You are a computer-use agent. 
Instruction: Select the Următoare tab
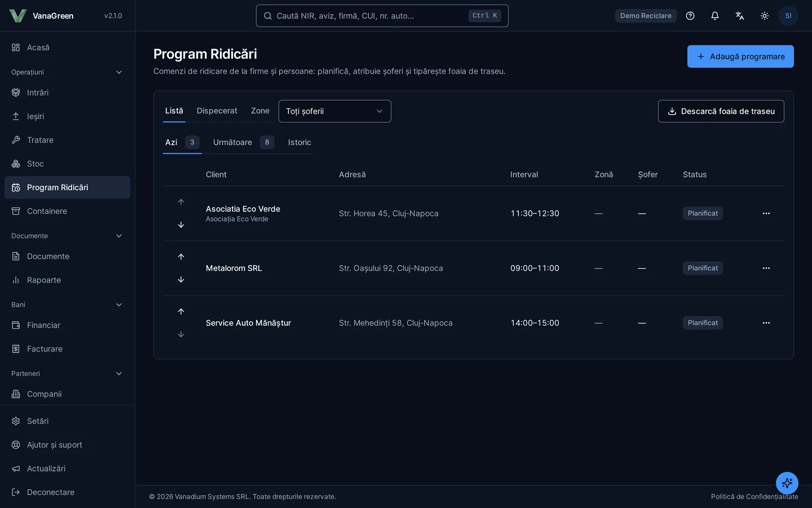pos(243,142)
